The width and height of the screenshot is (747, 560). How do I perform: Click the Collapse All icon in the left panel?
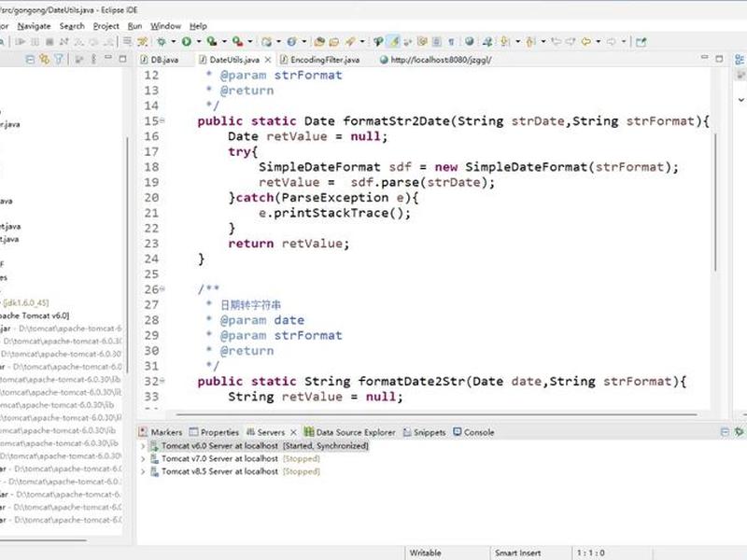tap(30, 60)
